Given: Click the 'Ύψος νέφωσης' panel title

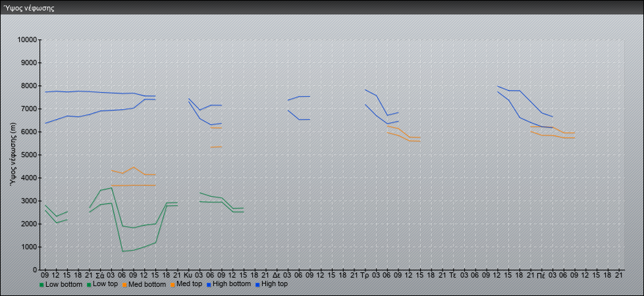Looking at the screenshot, I should pyautogui.click(x=29, y=8).
